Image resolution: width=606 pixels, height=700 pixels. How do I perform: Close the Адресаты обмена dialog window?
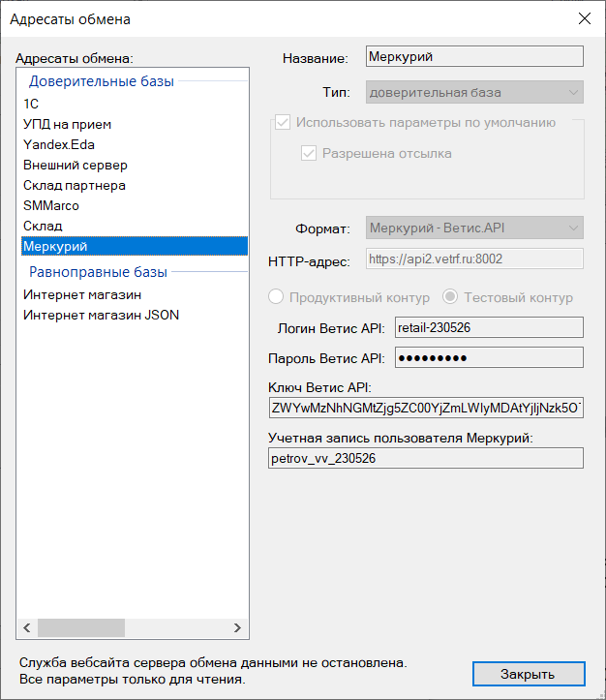tap(585, 18)
